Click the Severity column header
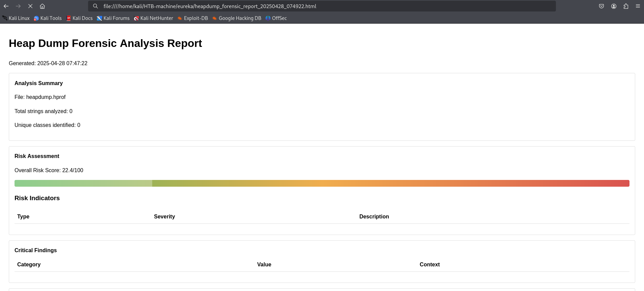The height and width of the screenshot is (291, 644). coord(164,217)
